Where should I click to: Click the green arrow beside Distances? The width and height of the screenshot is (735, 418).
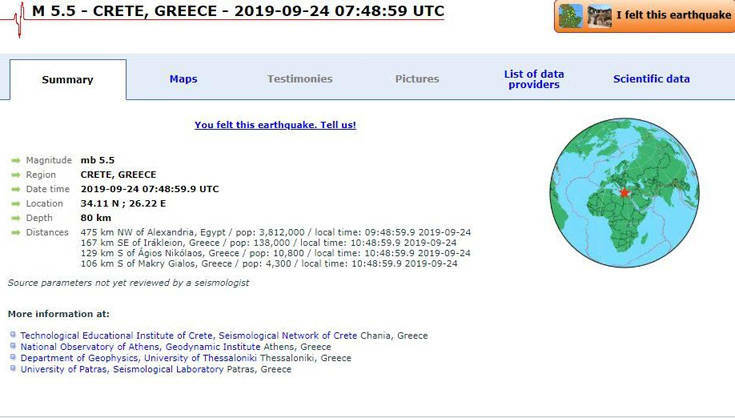[x=16, y=233]
